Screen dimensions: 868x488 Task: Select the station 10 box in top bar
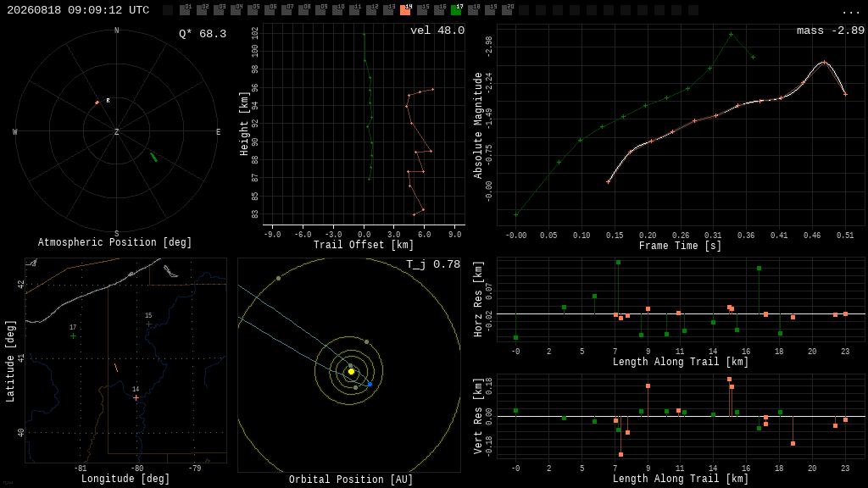pyautogui.click(x=337, y=10)
